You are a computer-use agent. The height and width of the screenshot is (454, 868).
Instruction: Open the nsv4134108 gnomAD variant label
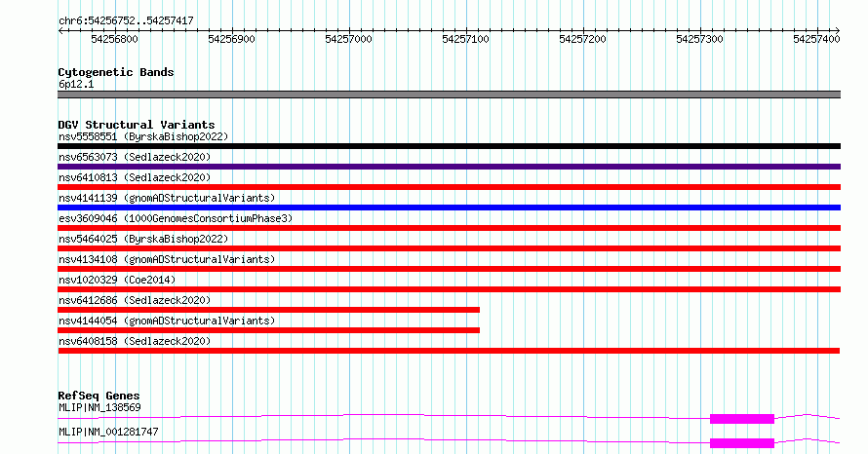167,259
